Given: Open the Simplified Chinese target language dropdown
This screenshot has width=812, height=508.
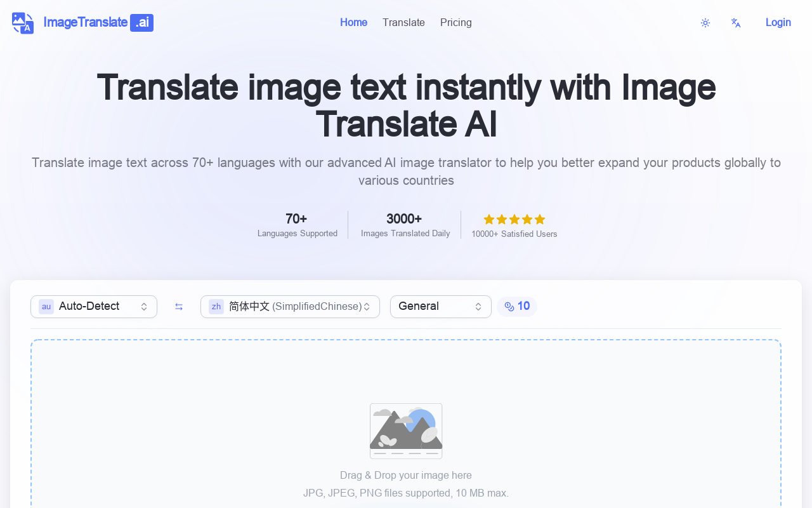Looking at the screenshot, I should tap(290, 307).
